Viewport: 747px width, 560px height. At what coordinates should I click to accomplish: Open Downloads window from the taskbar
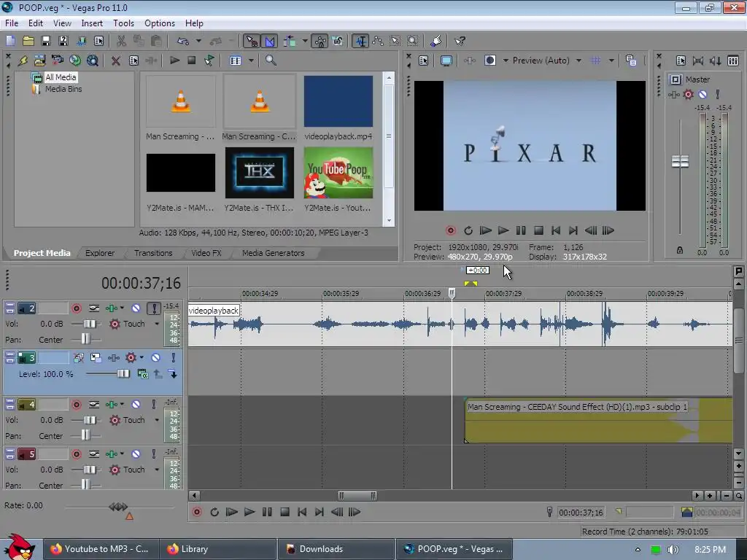pos(336,549)
